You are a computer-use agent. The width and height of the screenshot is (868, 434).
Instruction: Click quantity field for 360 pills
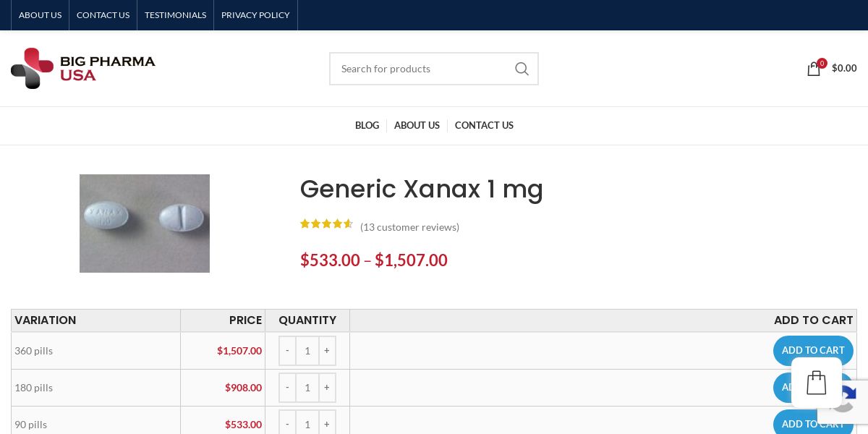[307, 351]
